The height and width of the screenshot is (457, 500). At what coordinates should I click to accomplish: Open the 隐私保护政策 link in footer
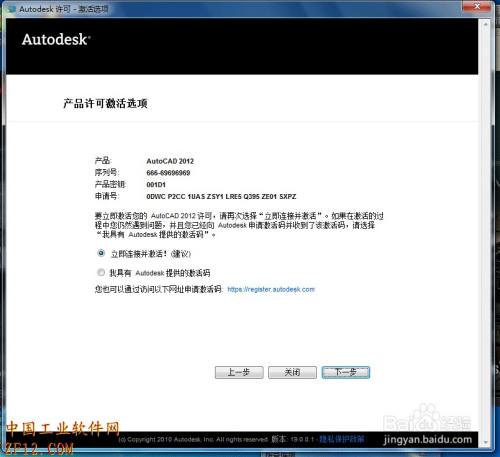click(x=342, y=439)
